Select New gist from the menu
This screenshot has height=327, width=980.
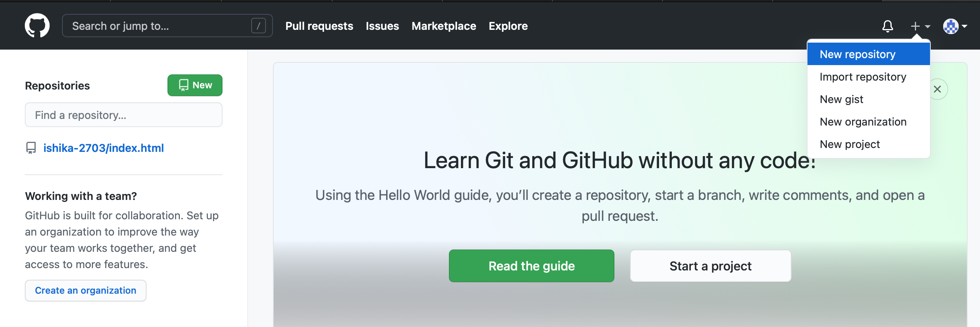click(x=868, y=99)
